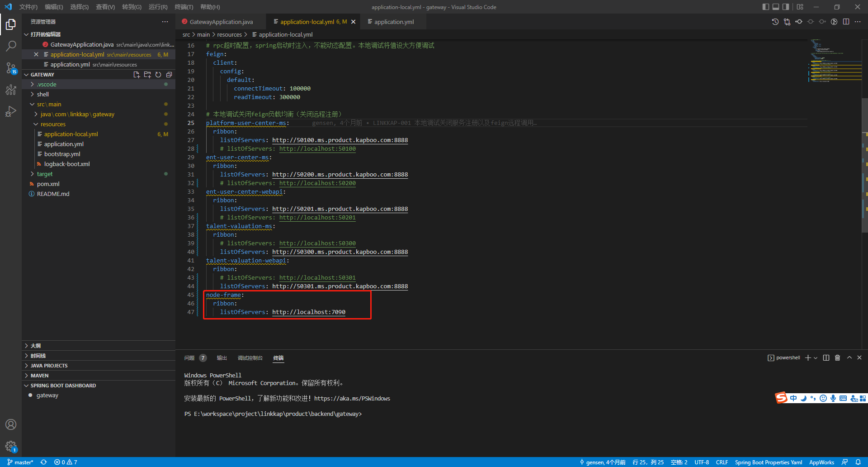Screen dimensions: 868x467
Task: Open changes with previous revision icon
Action: [x=799, y=22]
